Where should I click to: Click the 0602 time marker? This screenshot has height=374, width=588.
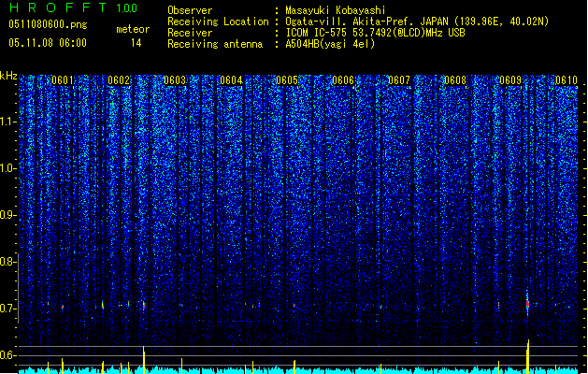click(119, 80)
